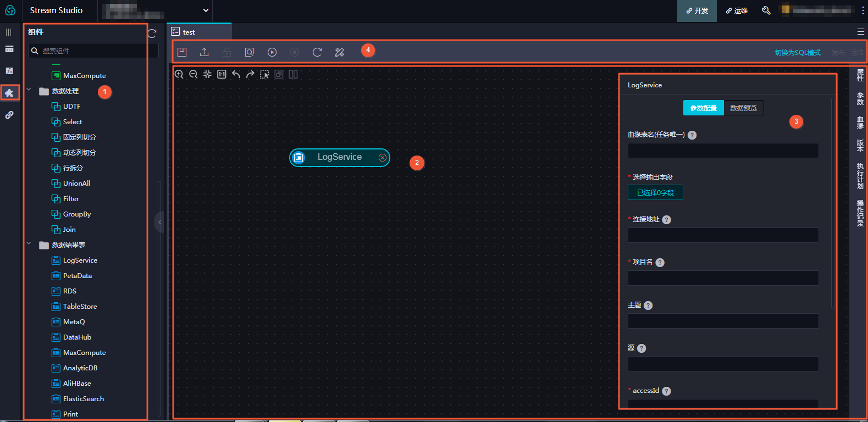
Task: Select the ElasticSearch result table component
Action: (x=78, y=399)
